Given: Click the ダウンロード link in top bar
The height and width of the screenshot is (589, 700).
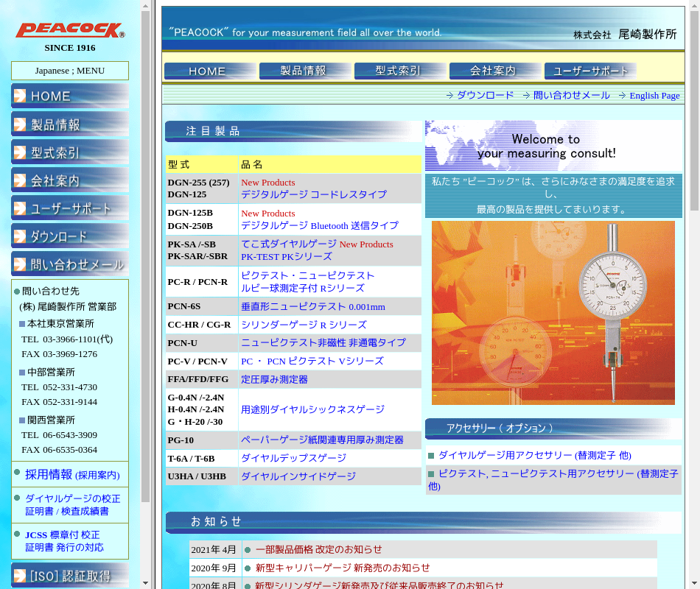Looking at the screenshot, I should point(485,96).
